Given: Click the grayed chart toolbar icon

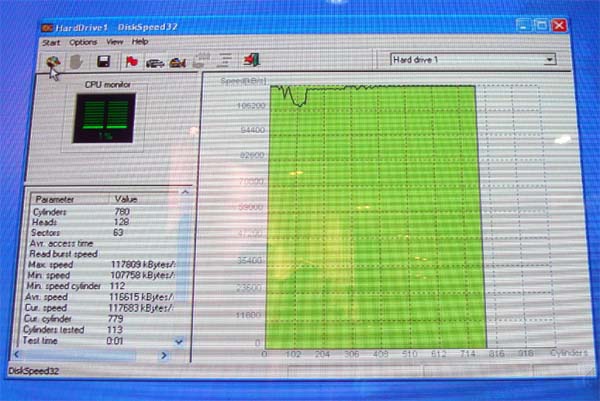Looking at the screenshot, I should click(201, 61).
